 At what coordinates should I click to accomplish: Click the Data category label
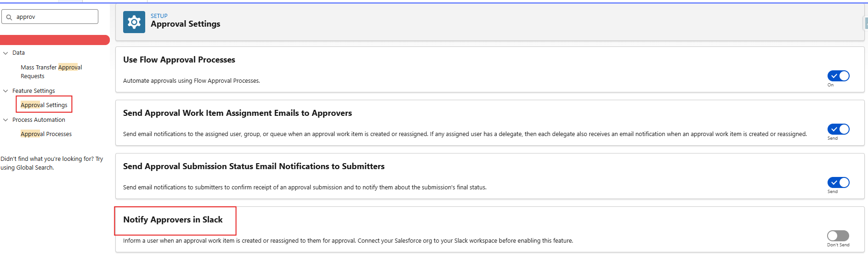pos(18,53)
